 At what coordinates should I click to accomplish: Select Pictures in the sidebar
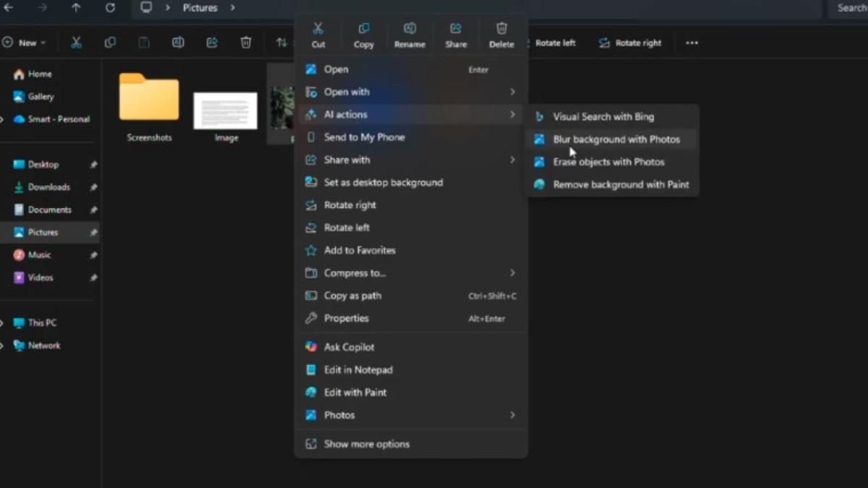tap(51, 232)
